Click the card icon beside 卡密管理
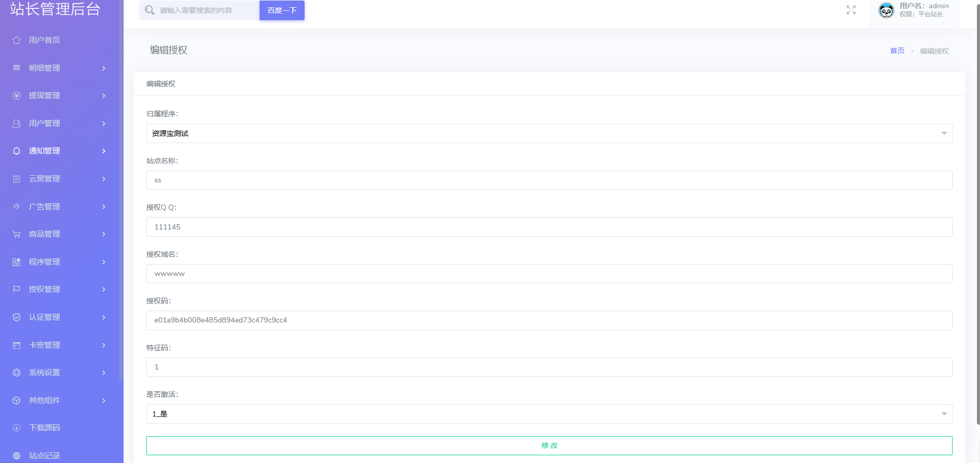The width and height of the screenshot is (980, 463). pyautogui.click(x=17, y=345)
